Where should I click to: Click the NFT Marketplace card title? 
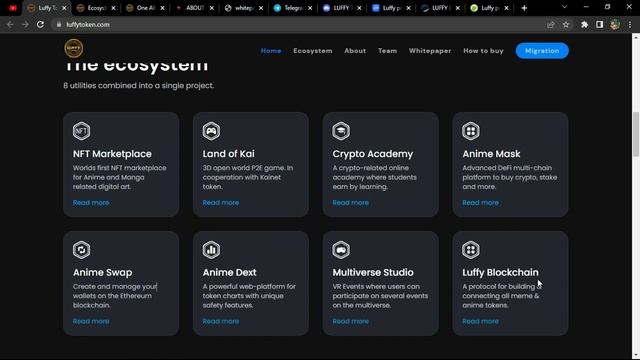coord(112,154)
